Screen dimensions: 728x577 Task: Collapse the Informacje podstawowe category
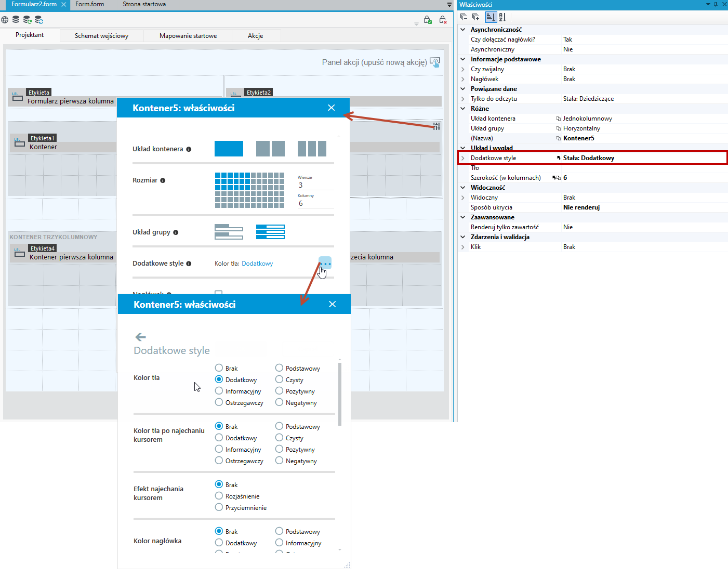tap(463, 59)
